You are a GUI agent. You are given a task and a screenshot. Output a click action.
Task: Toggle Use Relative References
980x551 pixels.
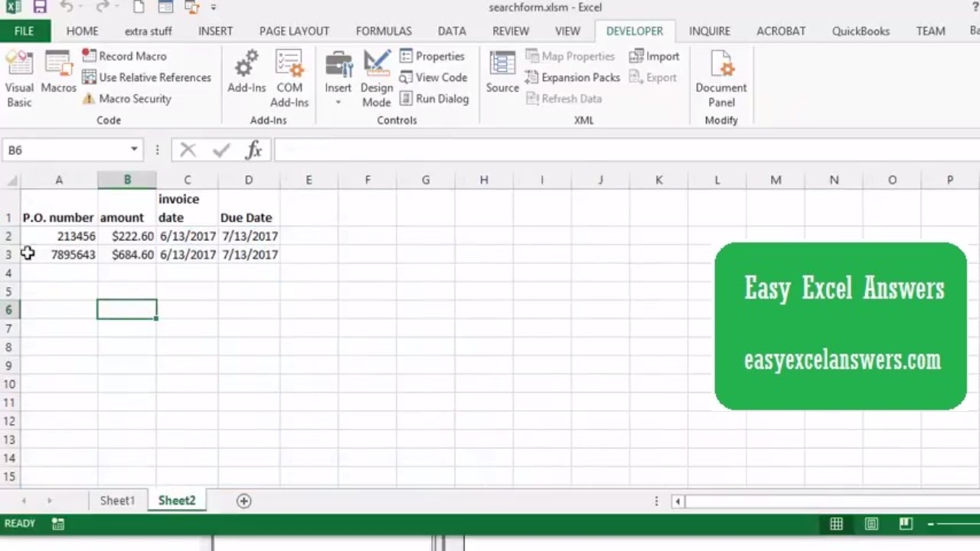(146, 77)
